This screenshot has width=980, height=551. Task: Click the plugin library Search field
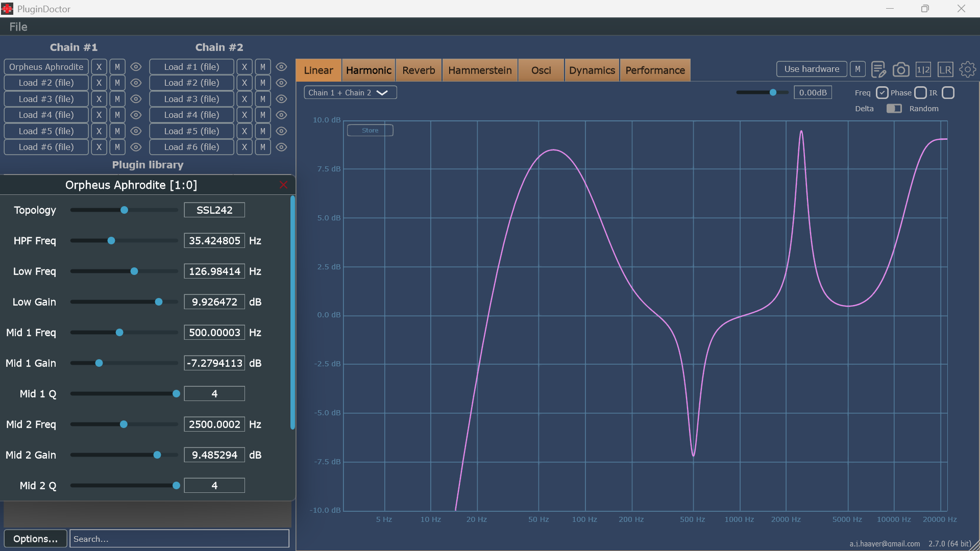(179, 539)
